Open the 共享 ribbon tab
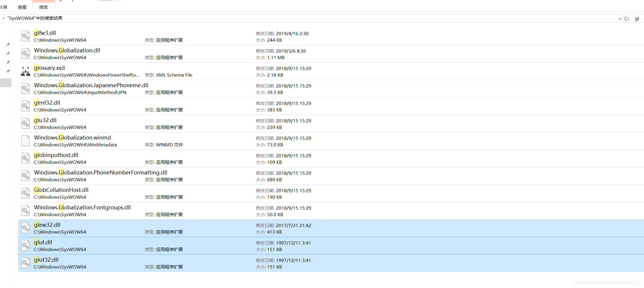644x288 pixels. 4,7
